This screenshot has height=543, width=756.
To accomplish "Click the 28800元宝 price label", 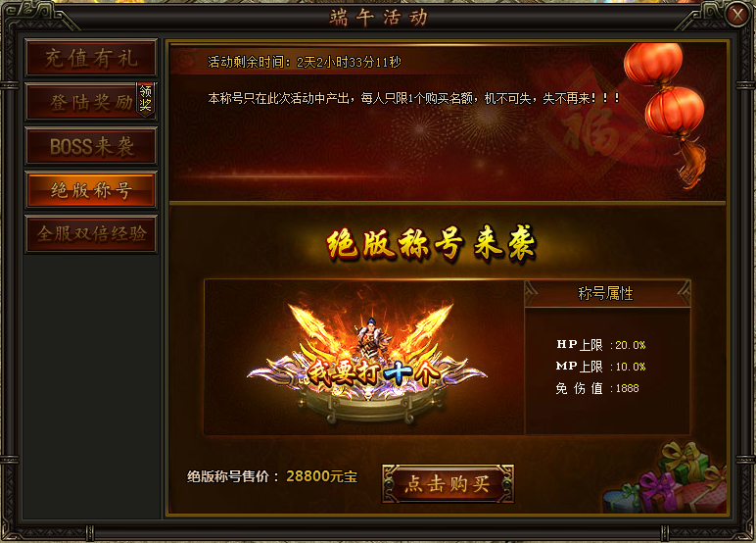I will click(321, 476).
